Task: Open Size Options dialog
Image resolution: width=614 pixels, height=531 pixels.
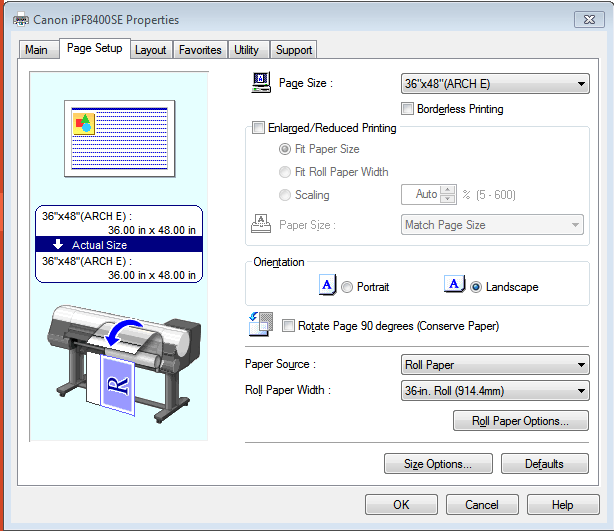Action: (438, 464)
